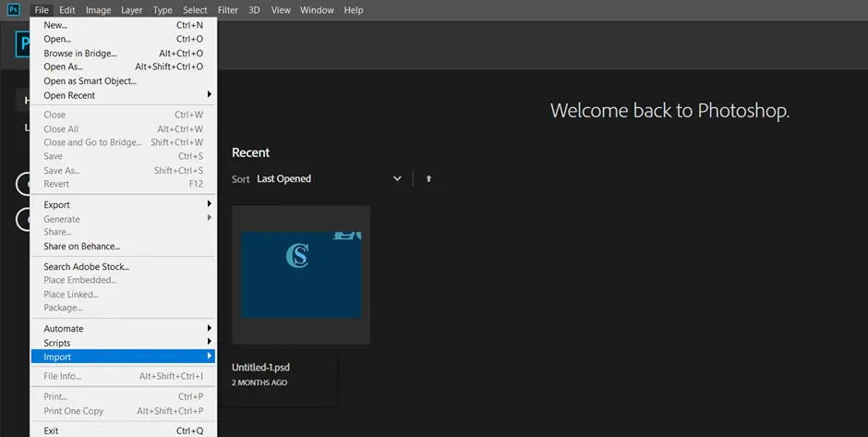868x437 pixels.
Task: Expand the Automate submenu
Action: click(124, 329)
